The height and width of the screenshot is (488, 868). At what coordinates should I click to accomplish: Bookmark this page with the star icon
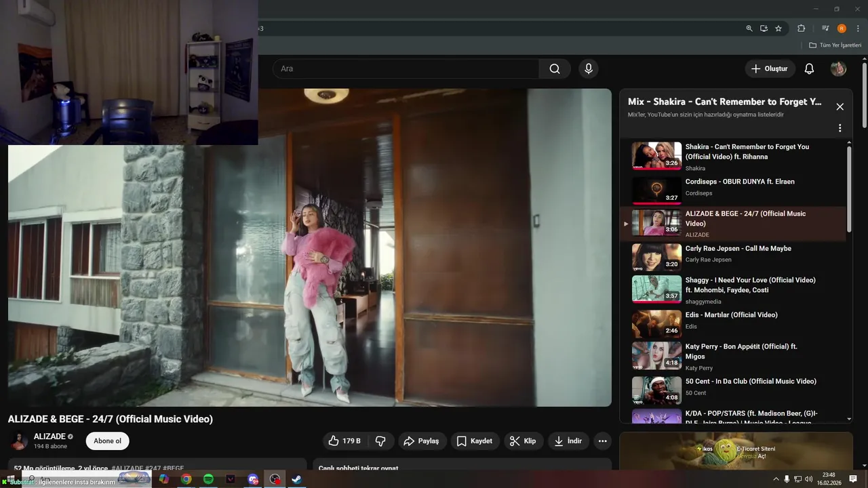click(x=778, y=28)
